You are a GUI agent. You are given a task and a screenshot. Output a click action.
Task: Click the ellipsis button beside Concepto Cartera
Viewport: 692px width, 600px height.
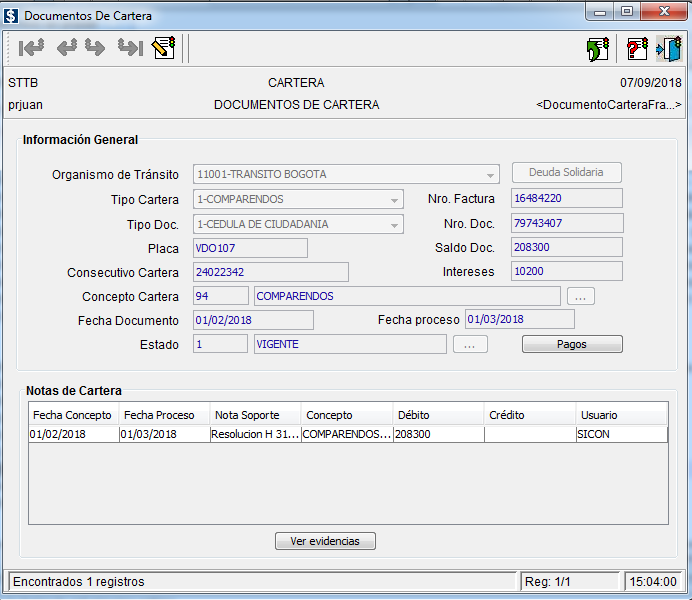click(x=581, y=296)
